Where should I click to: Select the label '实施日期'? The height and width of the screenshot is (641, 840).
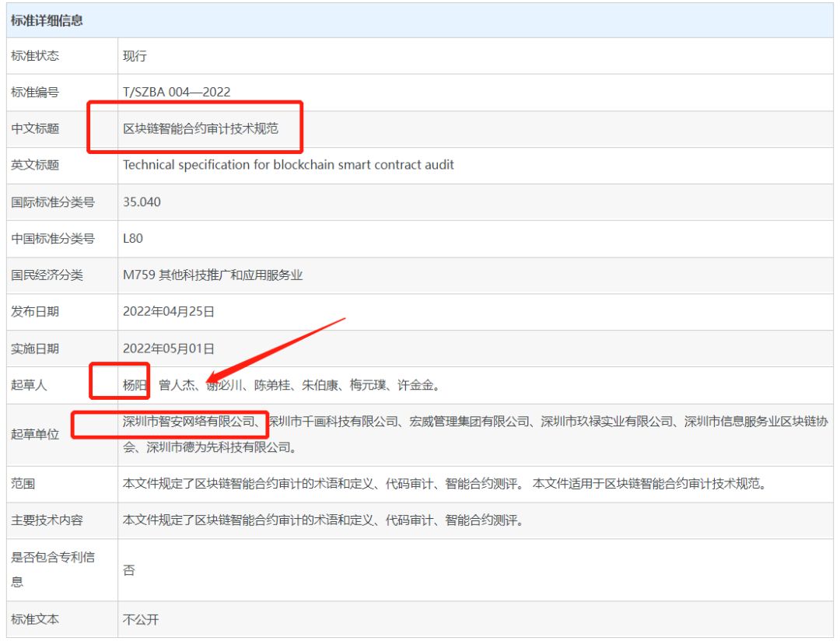pos(35,349)
